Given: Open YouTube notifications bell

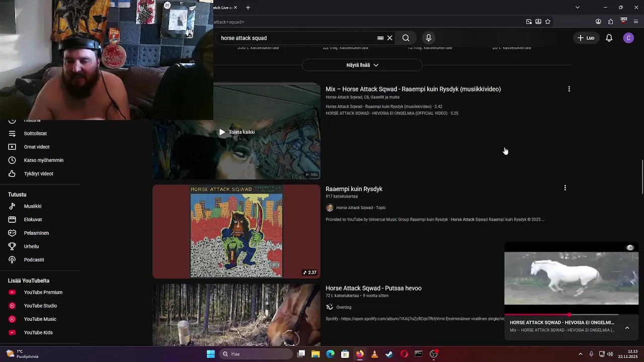Looking at the screenshot, I should pos(609,38).
